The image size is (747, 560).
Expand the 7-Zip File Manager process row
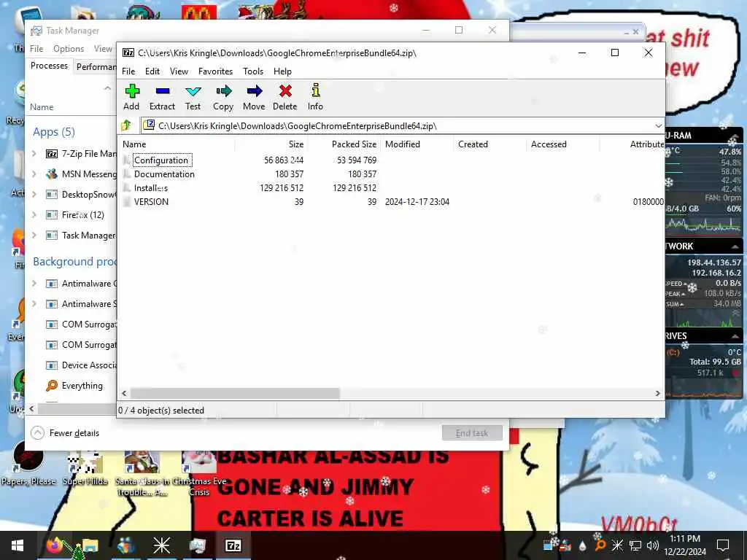point(34,154)
